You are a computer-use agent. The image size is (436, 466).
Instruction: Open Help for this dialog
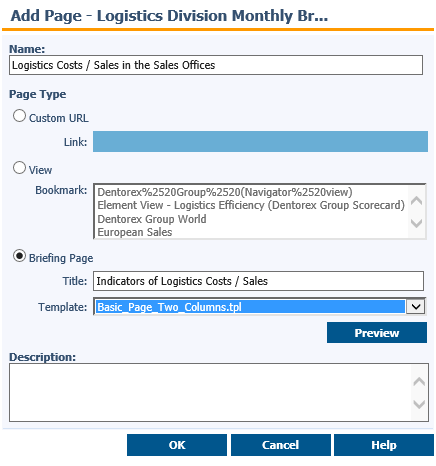coord(384,445)
